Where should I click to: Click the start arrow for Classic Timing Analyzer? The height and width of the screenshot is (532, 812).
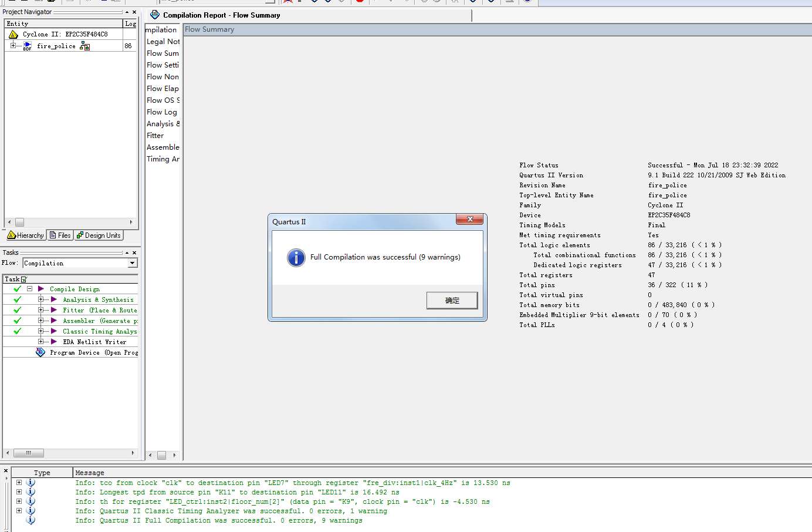54,331
